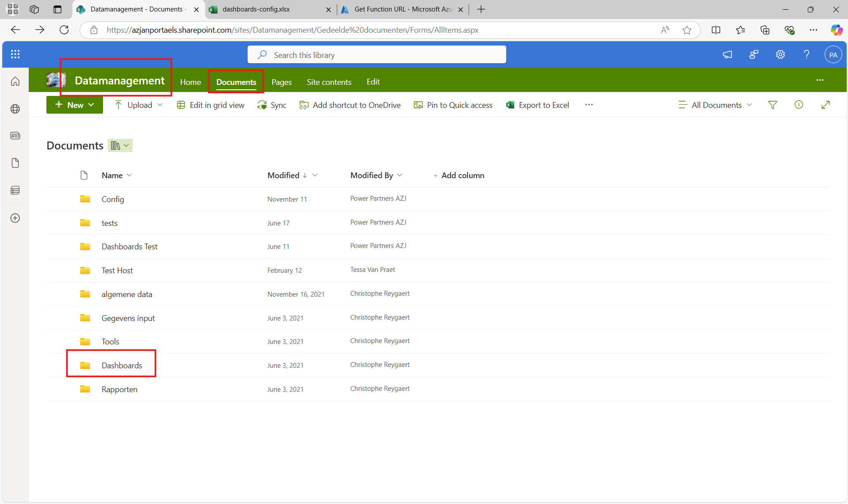
Task: Click Add shortcut to OneDrive
Action: click(350, 105)
